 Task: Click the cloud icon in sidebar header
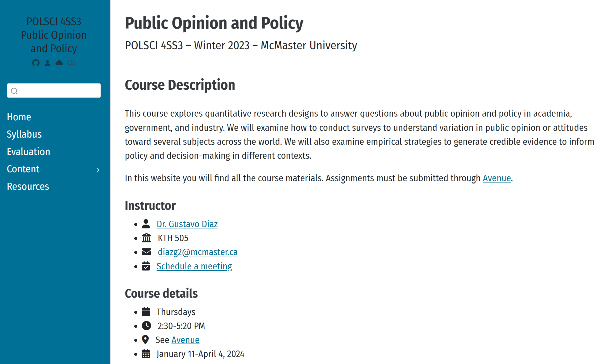(x=59, y=63)
